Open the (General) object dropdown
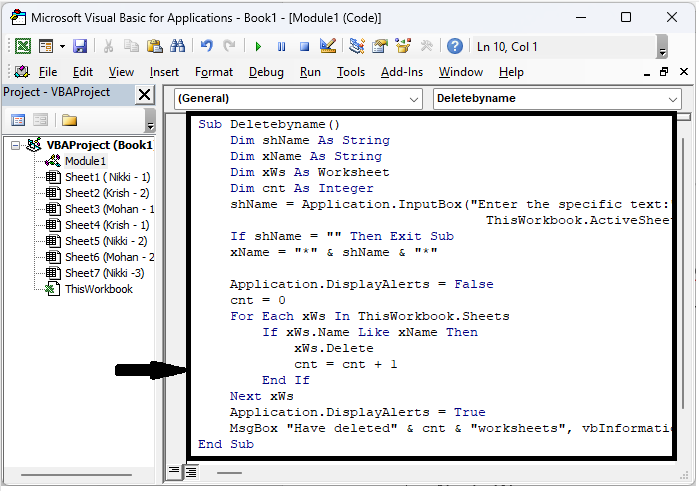The image size is (699, 491). tap(298, 99)
